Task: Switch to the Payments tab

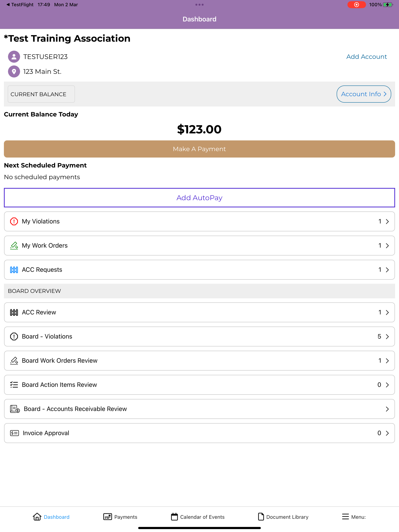Action: 120,517
